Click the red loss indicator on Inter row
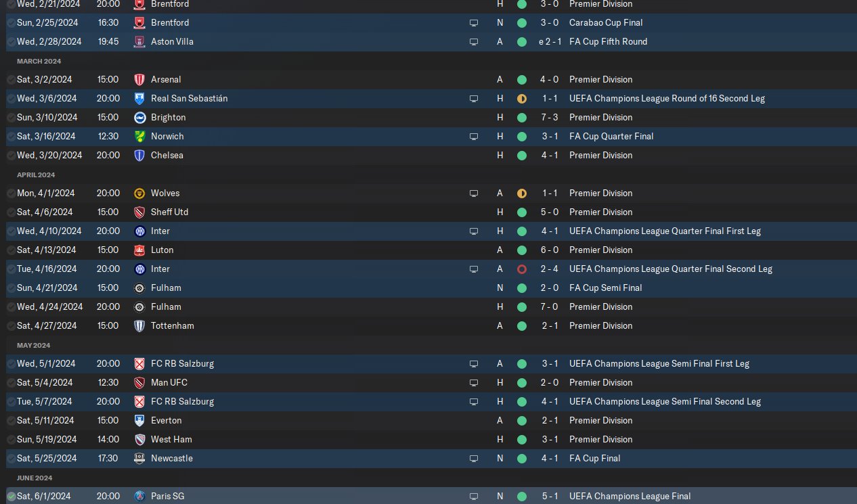This screenshot has width=857, height=504. click(521, 269)
